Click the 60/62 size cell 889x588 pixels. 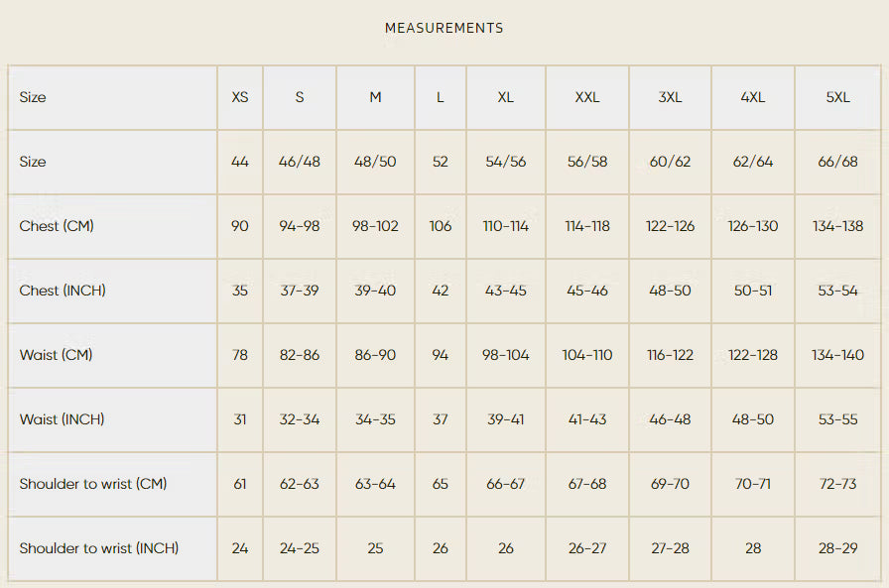670,162
